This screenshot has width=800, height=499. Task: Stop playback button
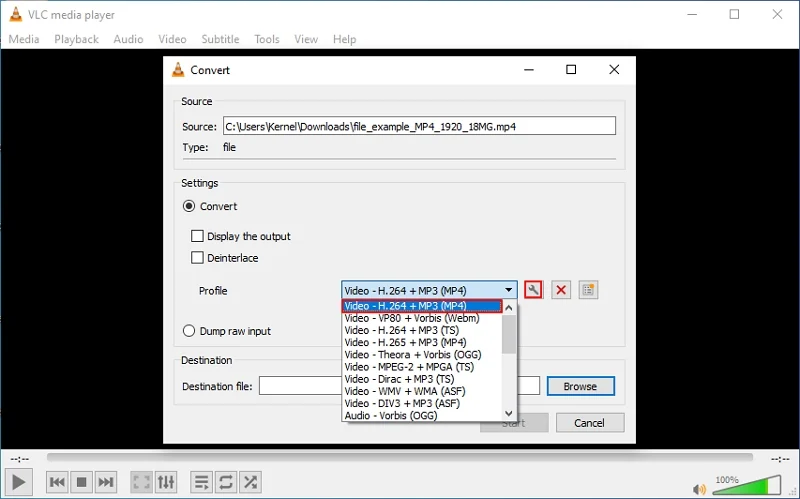(81, 482)
